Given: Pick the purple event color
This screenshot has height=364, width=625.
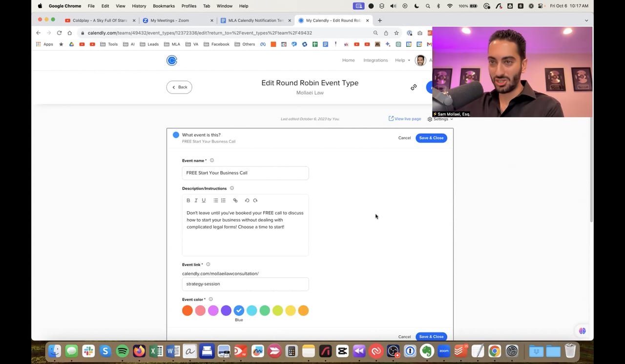Looking at the screenshot, I should (x=226, y=311).
